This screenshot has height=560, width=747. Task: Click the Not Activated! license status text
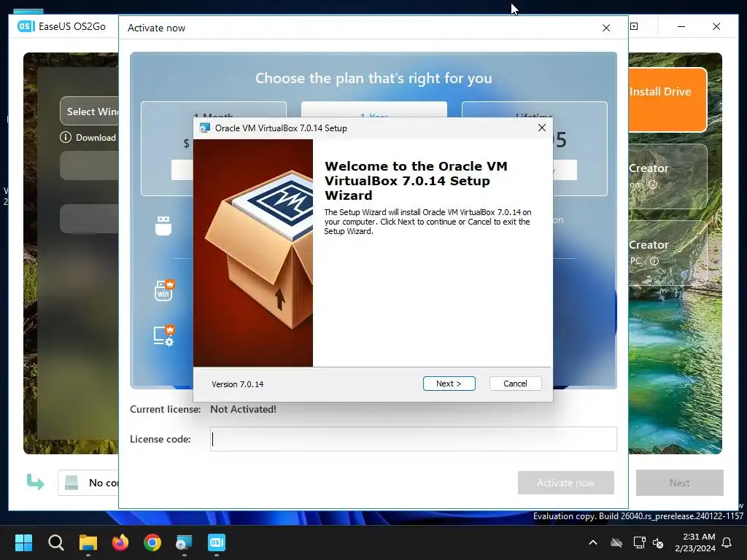click(243, 409)
